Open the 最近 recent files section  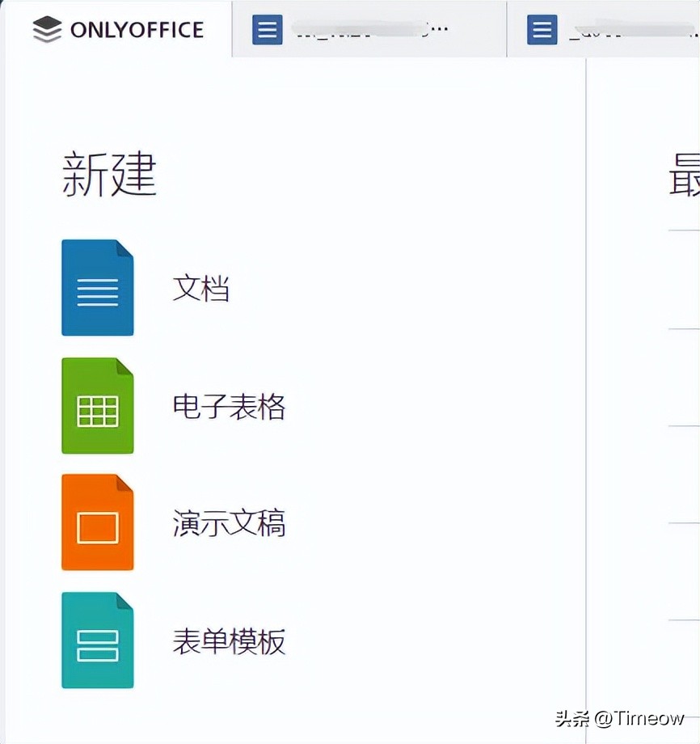[683, 172]
